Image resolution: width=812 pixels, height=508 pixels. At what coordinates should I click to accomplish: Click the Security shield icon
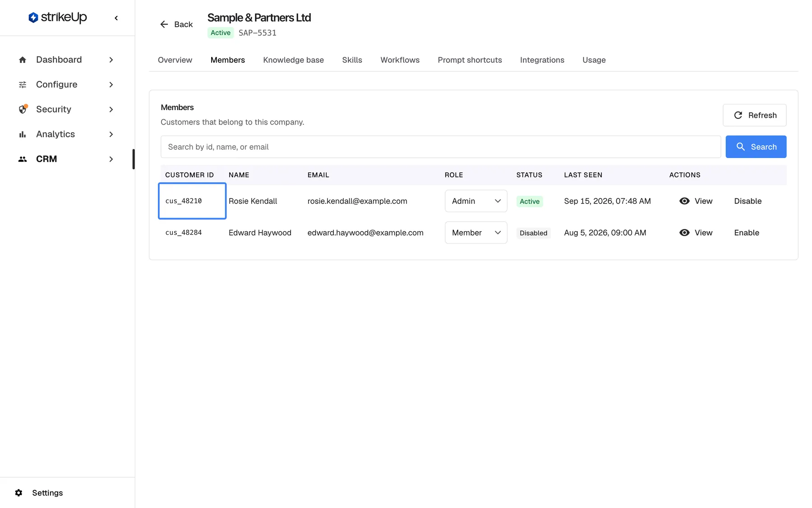(23, 109)
